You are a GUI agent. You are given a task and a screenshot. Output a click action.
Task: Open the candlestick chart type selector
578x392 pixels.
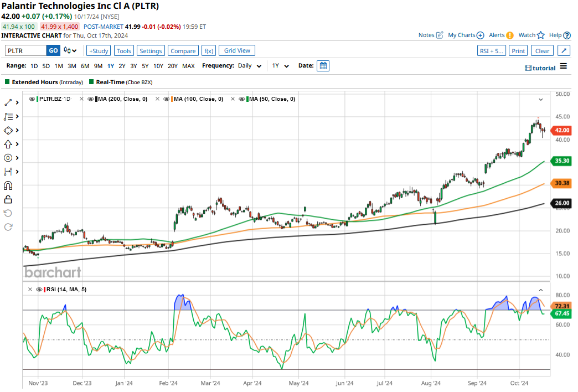click(70, 50)
